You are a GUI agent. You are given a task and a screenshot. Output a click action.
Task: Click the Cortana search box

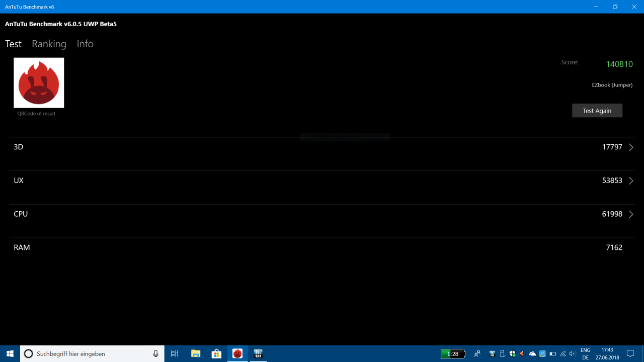point(93,353)
